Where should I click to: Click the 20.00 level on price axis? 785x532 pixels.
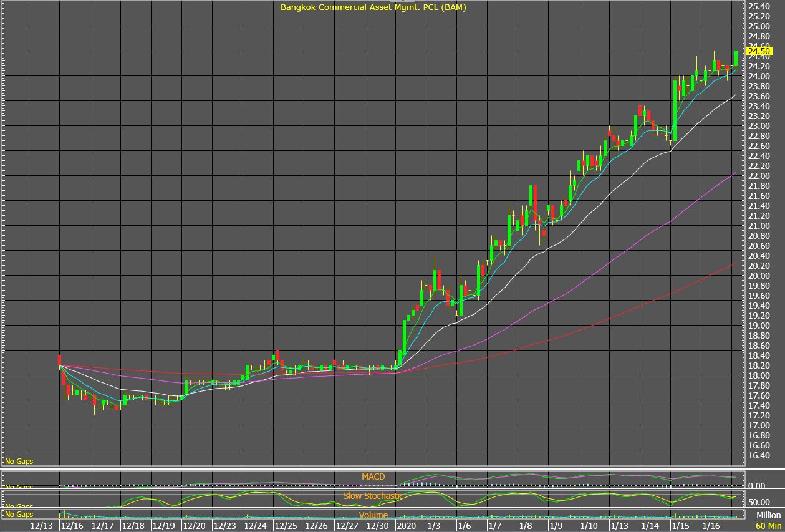click(758, 276)
